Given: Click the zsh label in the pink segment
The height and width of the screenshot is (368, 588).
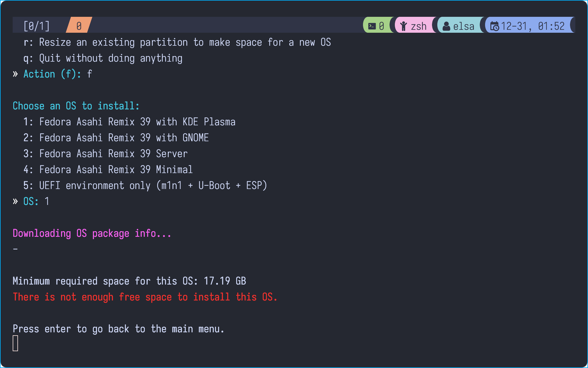Looking at the screenshot, I should [x=418, y=26].
